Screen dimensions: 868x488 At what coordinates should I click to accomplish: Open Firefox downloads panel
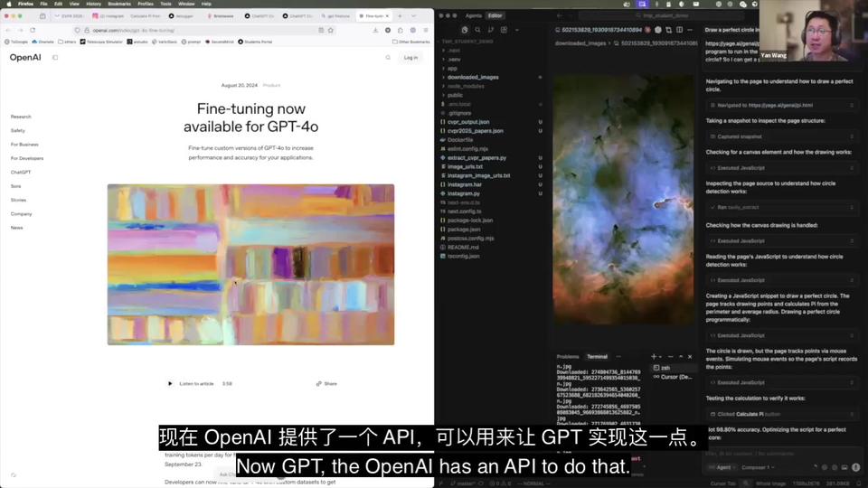[375, 30]
